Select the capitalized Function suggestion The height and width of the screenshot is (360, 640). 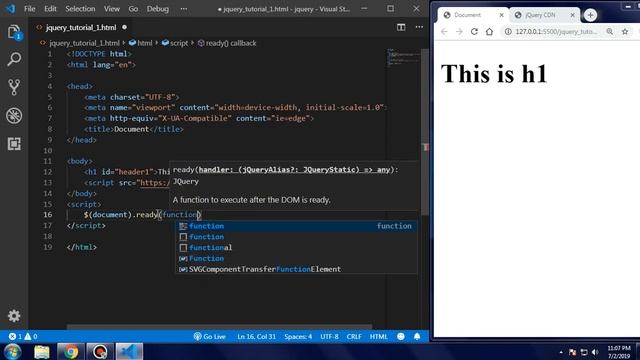(296, 258)
